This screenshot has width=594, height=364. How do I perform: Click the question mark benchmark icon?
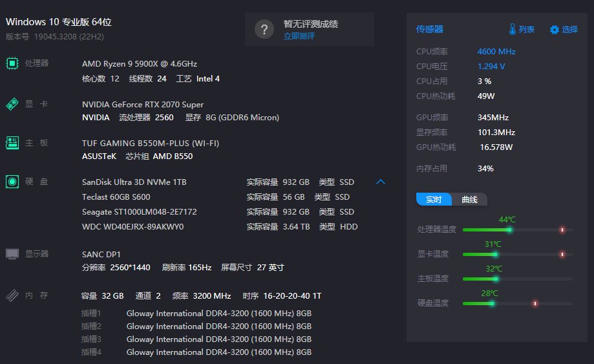[264, 29]
